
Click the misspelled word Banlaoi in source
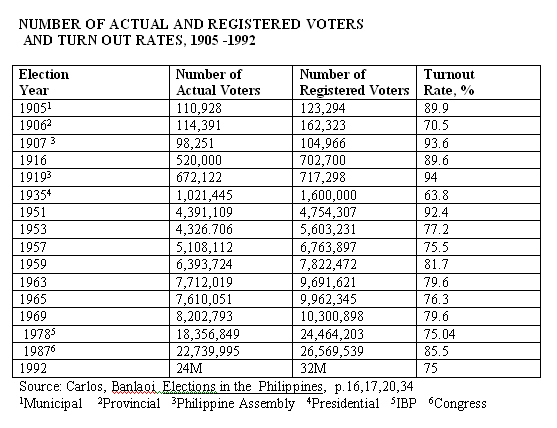tap(134, 386)
